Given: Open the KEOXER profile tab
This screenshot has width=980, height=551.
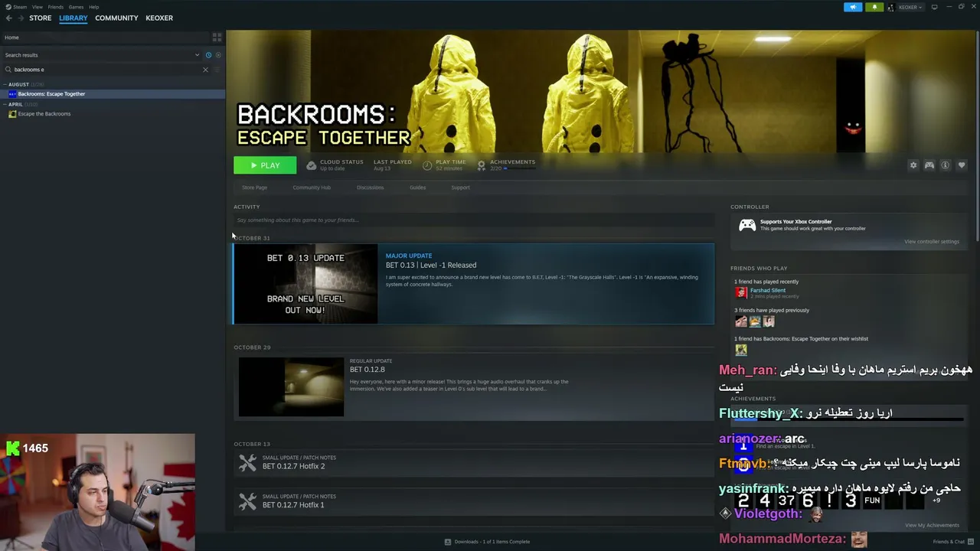Looking at the screenshot, I should [159, 18].
